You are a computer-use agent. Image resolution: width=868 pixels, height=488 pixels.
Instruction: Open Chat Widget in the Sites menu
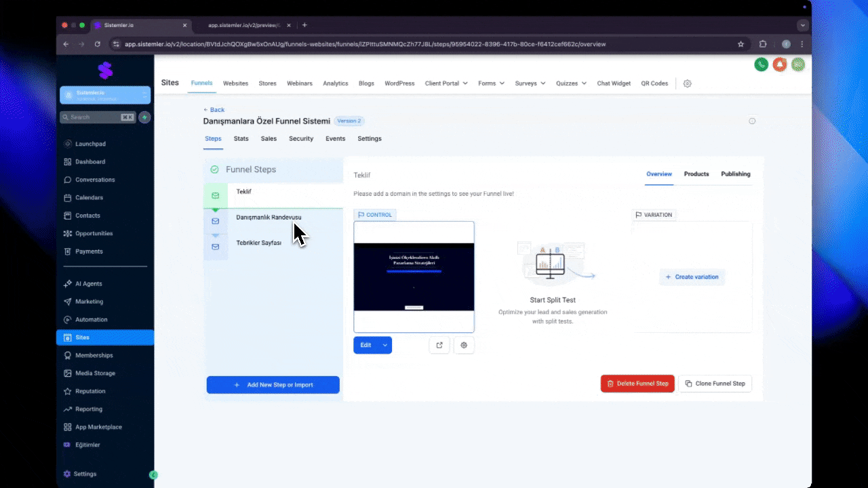[x=614, y=83]
